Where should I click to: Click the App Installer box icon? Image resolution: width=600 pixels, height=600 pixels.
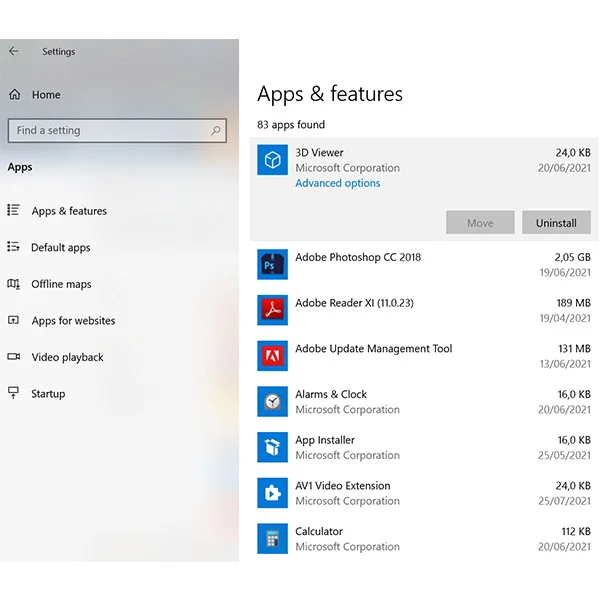[x=272, y=447]
